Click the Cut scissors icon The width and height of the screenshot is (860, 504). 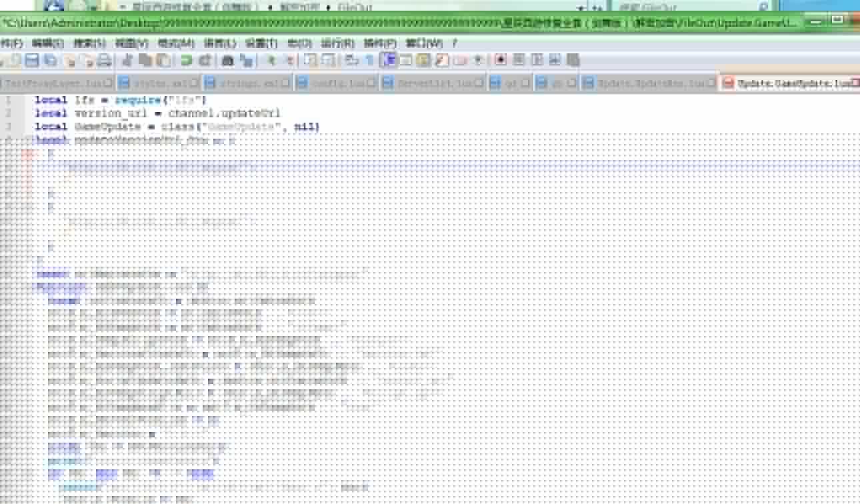[x=127, y=61]
